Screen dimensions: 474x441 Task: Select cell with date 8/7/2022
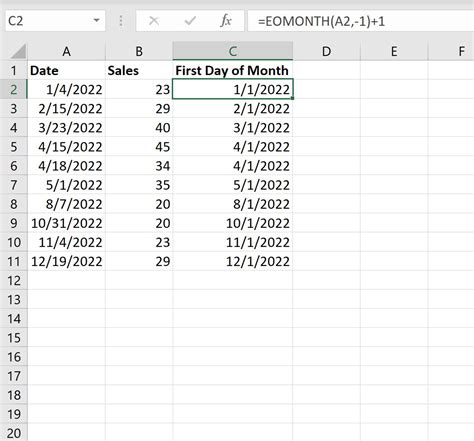66,204
